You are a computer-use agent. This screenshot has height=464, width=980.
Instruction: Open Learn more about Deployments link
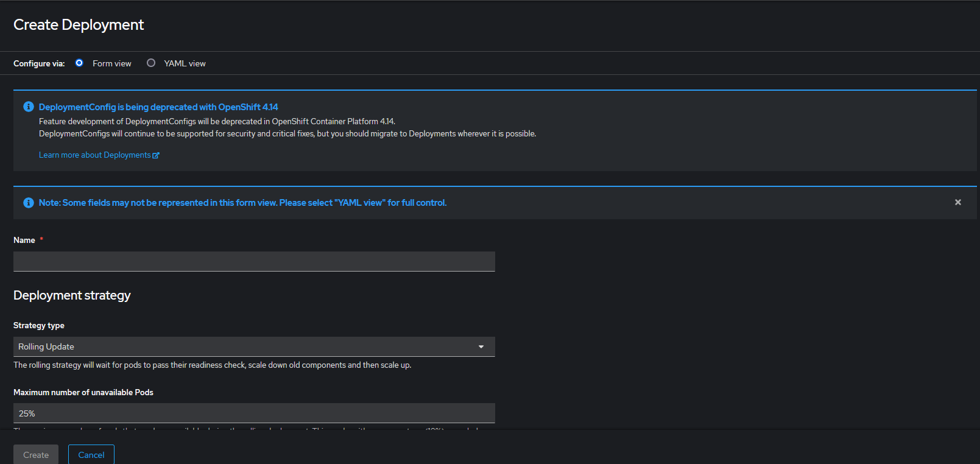(94, 155)
